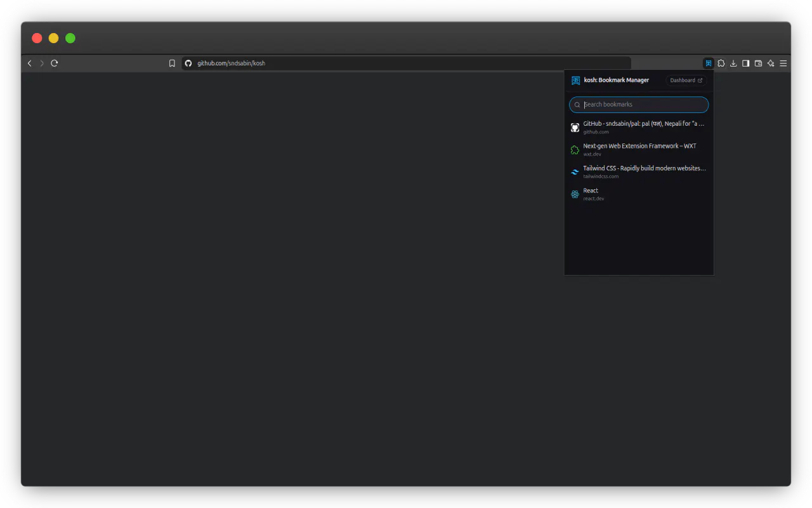
Task: Click the "github.com" domain under the pal bookmark
Action: point(596,132)
